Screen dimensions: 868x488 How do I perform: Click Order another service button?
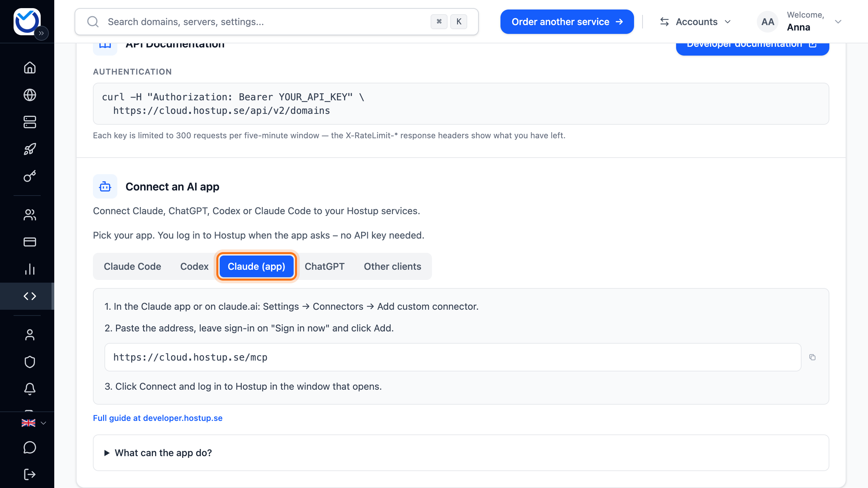[567, 22]
